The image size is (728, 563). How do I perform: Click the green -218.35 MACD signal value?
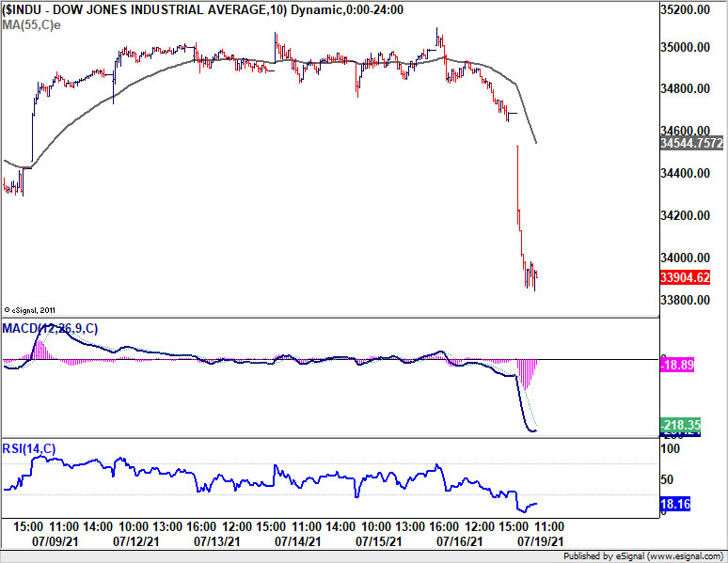(681, 425)
